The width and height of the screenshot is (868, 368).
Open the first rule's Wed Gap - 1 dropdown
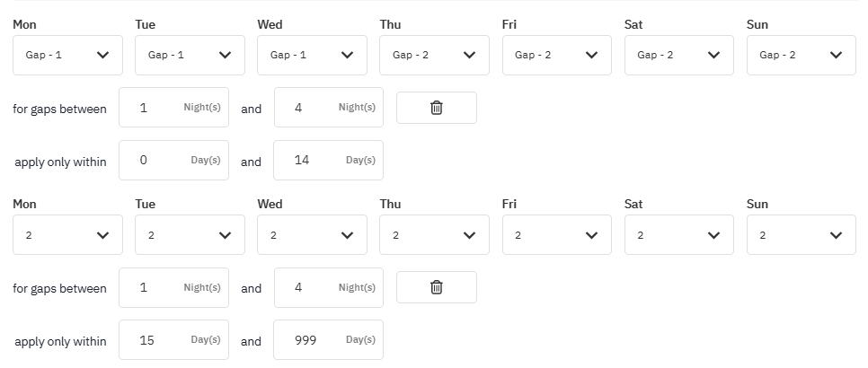point(312,56)
